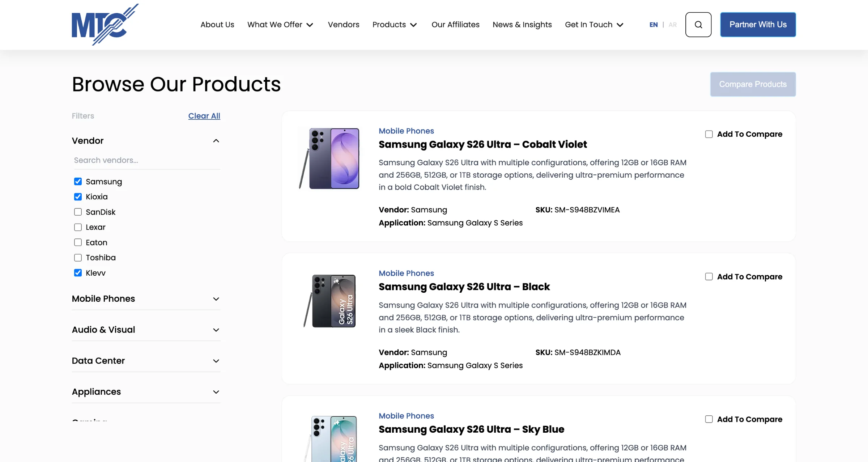
Task: Expand the Audio & Visual filter section
Action: tap(146, 330)
